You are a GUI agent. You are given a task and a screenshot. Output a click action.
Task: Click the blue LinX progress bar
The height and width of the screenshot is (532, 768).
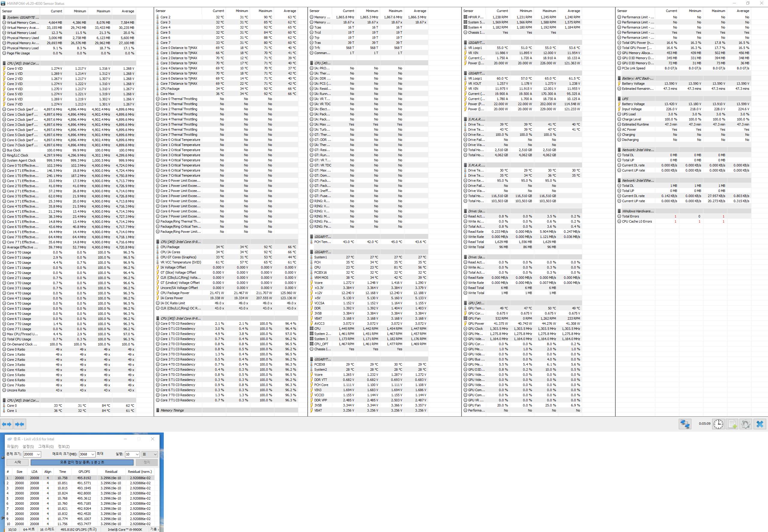82,462
